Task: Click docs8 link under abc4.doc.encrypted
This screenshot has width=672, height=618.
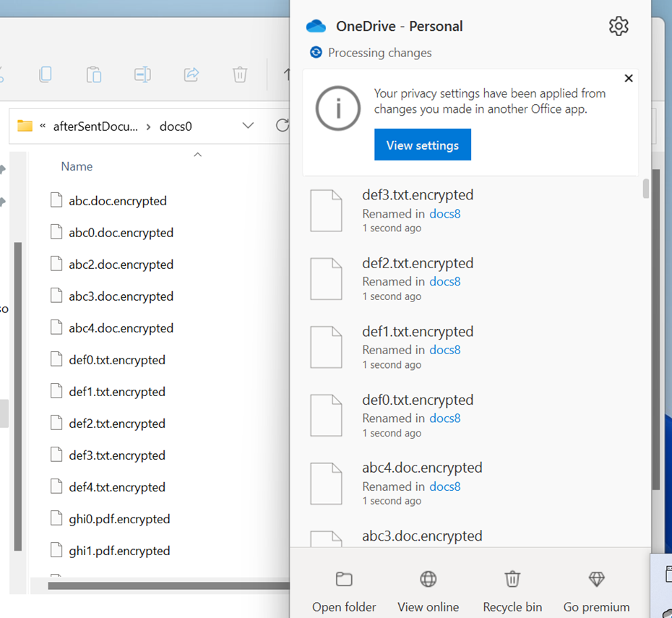Action: coord(445,486)
